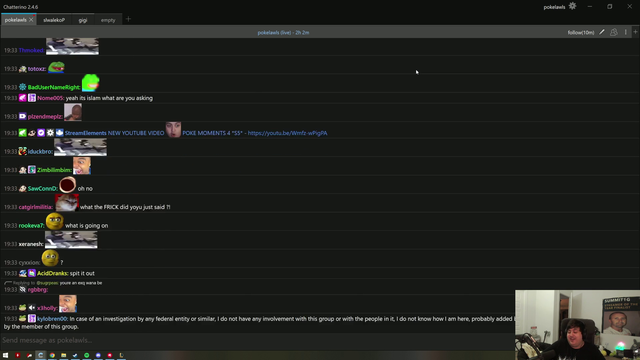Add a new split with the plus in the header
Viewport: 640px width, 360px height.
[635, 32]
